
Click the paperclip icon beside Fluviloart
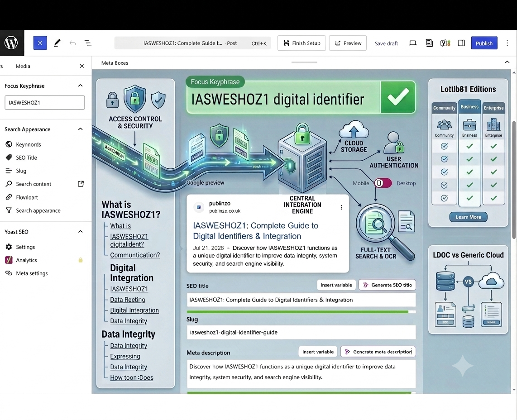pyautogui.click(x=9, y=197)
